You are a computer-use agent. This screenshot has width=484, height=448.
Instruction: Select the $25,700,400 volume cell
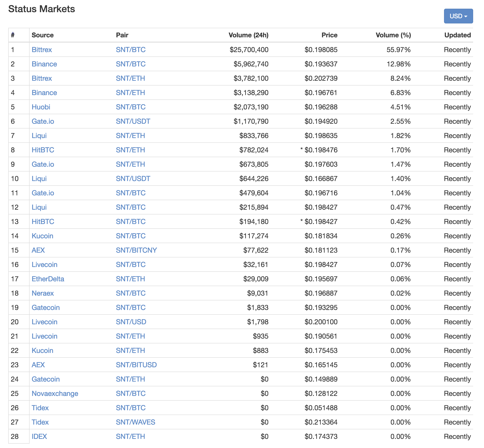[x=249, y=50]
